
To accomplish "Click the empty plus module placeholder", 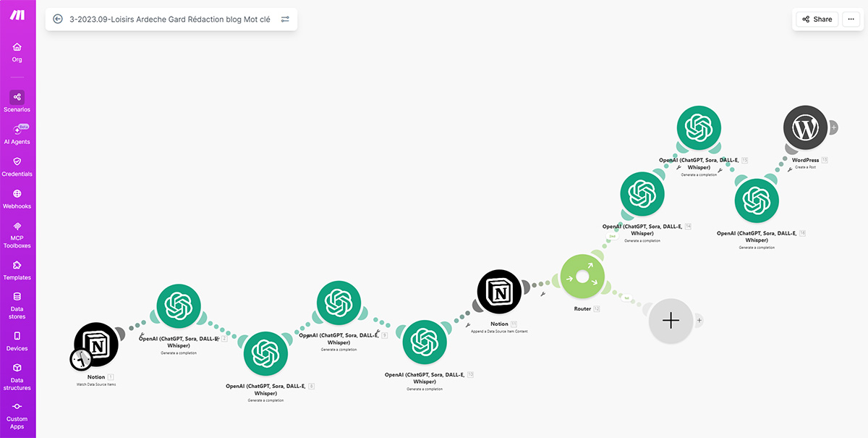I will pyautogui.click(x=671, y=320).
